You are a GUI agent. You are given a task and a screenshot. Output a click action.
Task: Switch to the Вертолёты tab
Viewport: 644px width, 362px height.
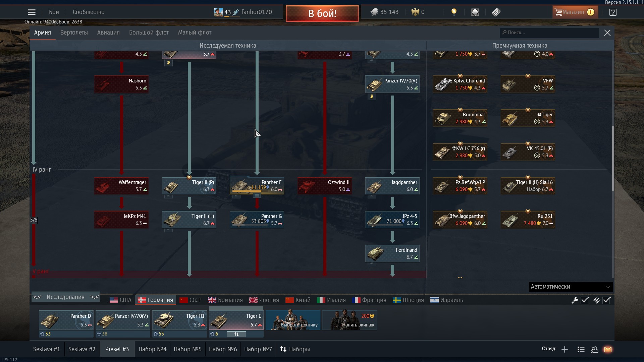(x=74, y=33)
